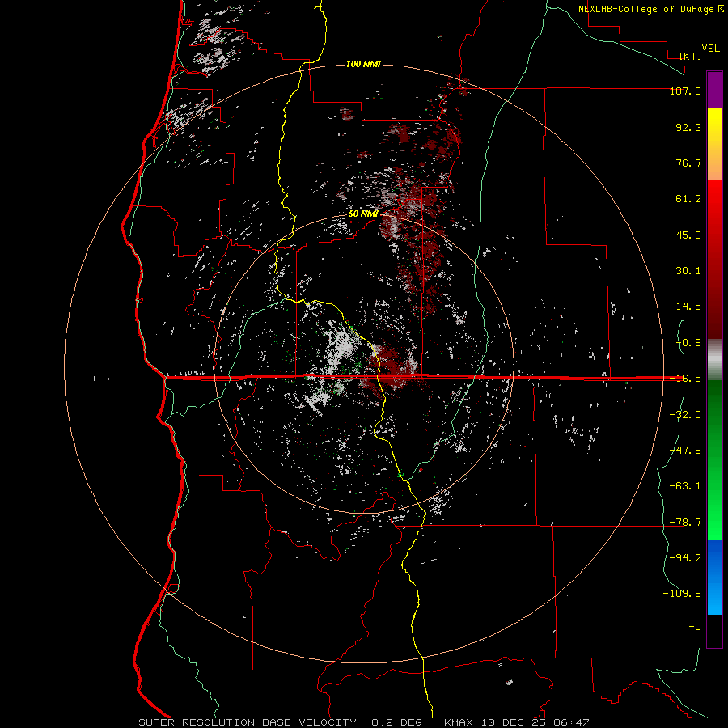Screen dimensions: 728x728
Task: Click the 76.7 velocity scale value
Action: [x=688, y=163]
